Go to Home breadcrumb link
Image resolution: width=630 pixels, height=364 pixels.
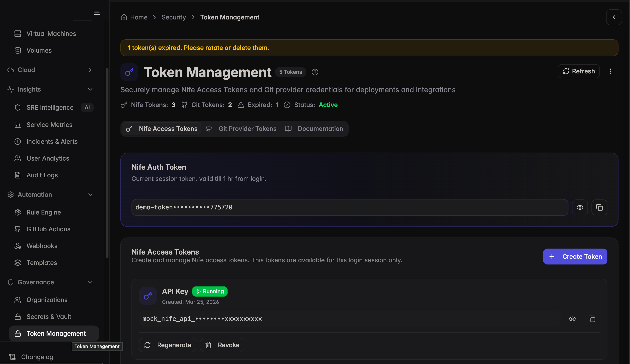click(x=139, y=17)
